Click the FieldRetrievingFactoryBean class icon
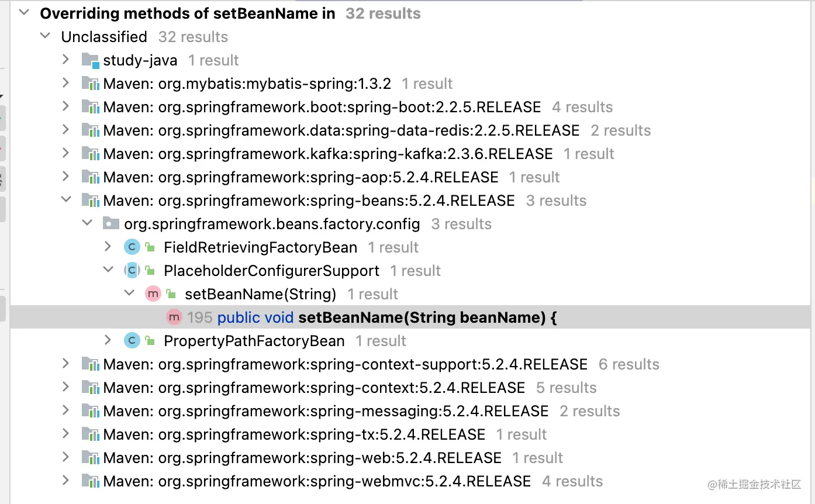 [132, 247]
